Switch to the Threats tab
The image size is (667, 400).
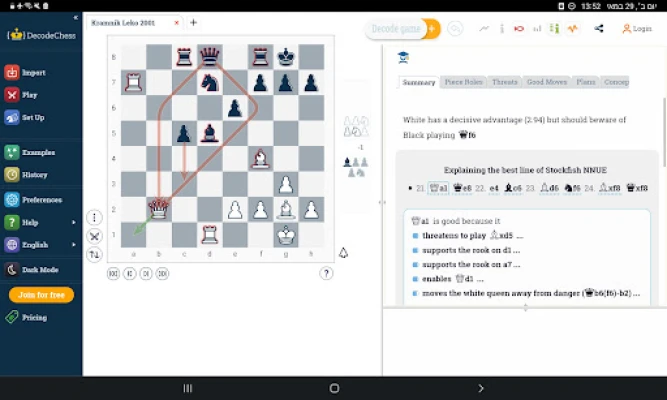tap(504, 82)
